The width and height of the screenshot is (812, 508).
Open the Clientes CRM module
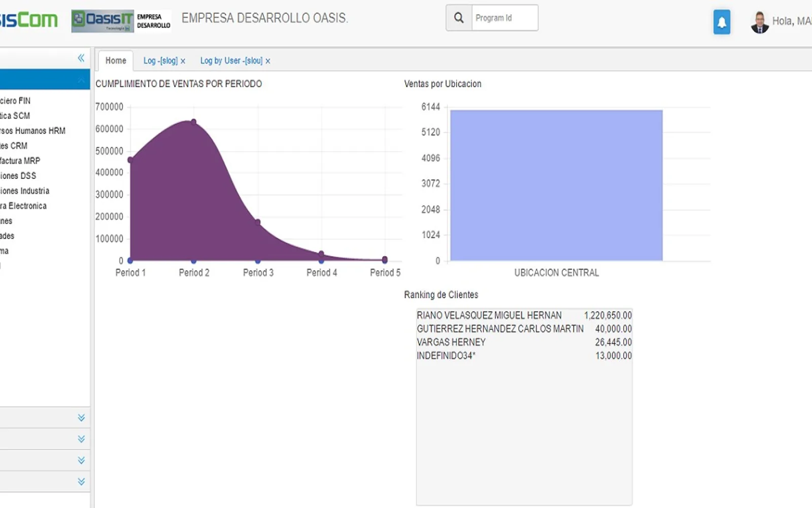[x=14, y=146]
